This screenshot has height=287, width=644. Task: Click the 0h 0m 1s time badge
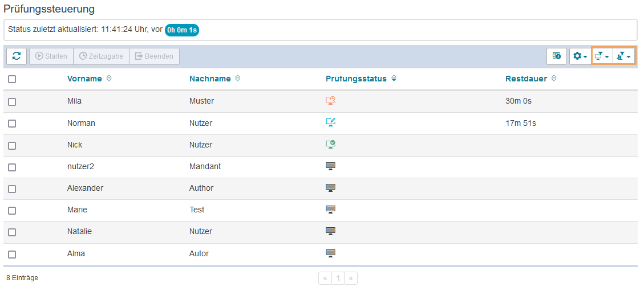[182, 30]
